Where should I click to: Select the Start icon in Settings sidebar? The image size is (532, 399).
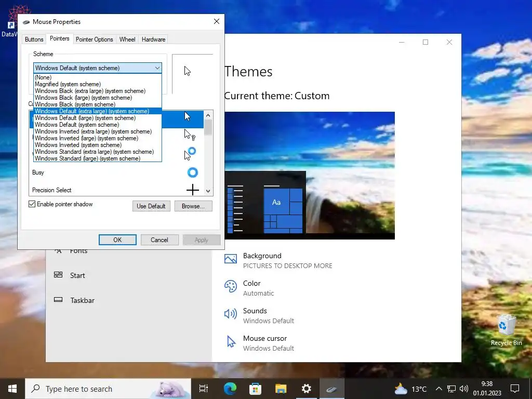[58, 275]
